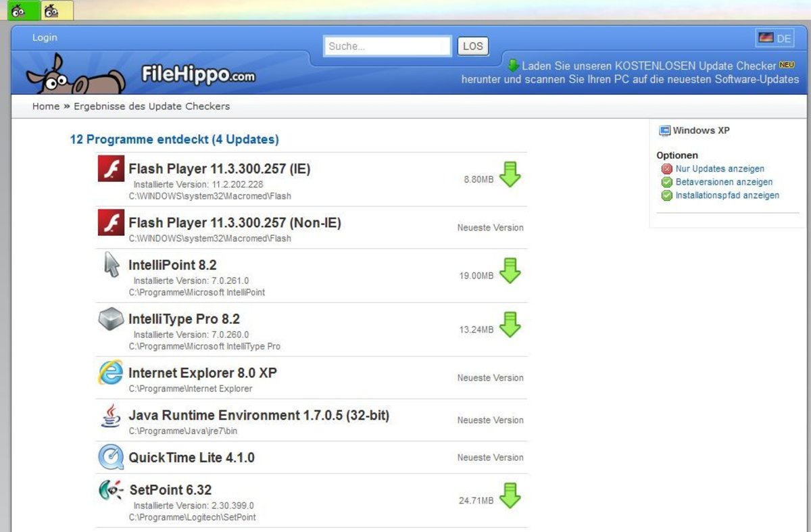The height and width of the screenshot is (532, 811).
Task: Click the LOS search button
Action: 473,46
